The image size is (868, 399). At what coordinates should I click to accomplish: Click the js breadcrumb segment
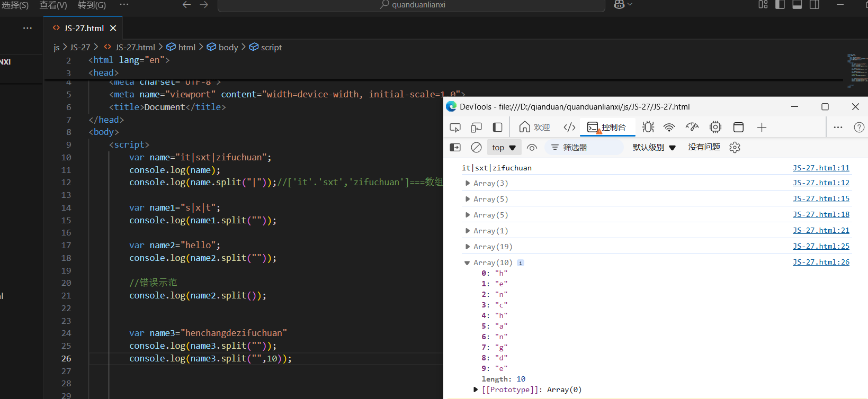point(57,47)
